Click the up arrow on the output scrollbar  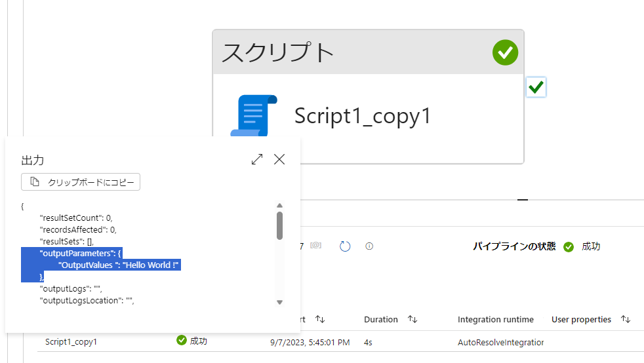click(279, 206)
